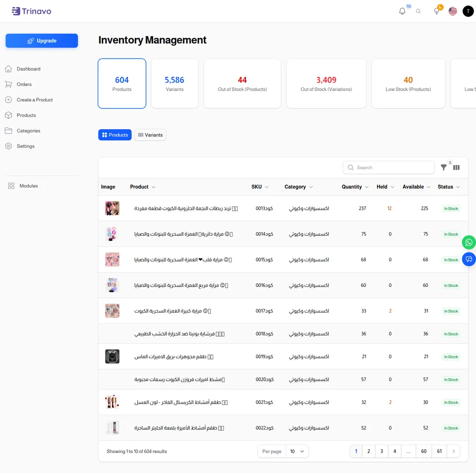
Task: Click the Create a Product plus icon
Action: pos(8,100)
